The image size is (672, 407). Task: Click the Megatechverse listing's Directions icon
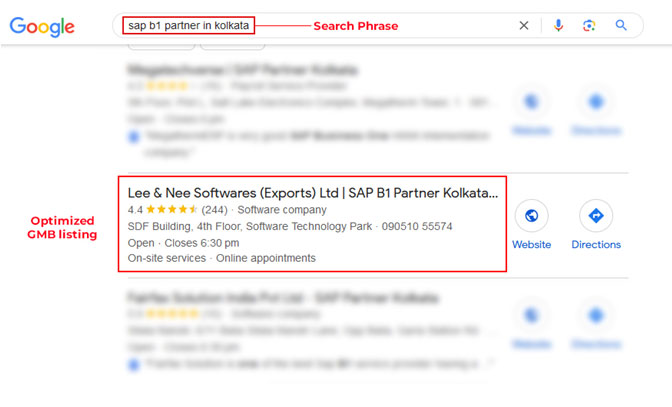click(x=596, y=101)
